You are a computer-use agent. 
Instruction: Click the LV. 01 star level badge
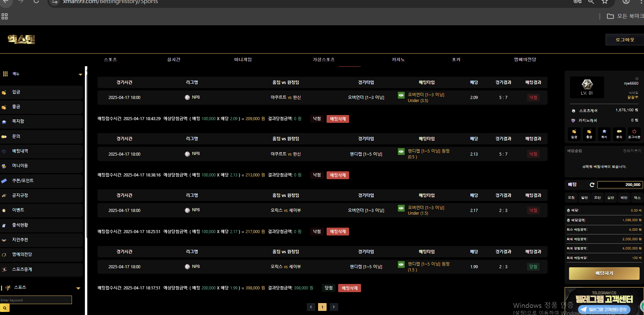[x=587, y=87]
